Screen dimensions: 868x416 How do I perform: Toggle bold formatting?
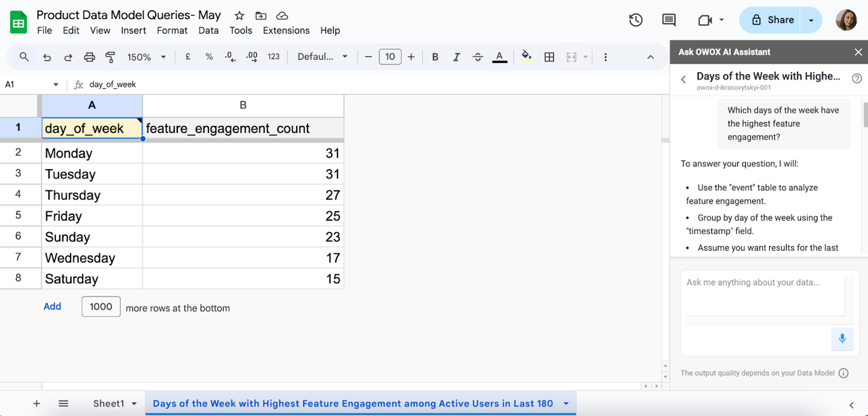pyautogui.click(x=435, y=57)
